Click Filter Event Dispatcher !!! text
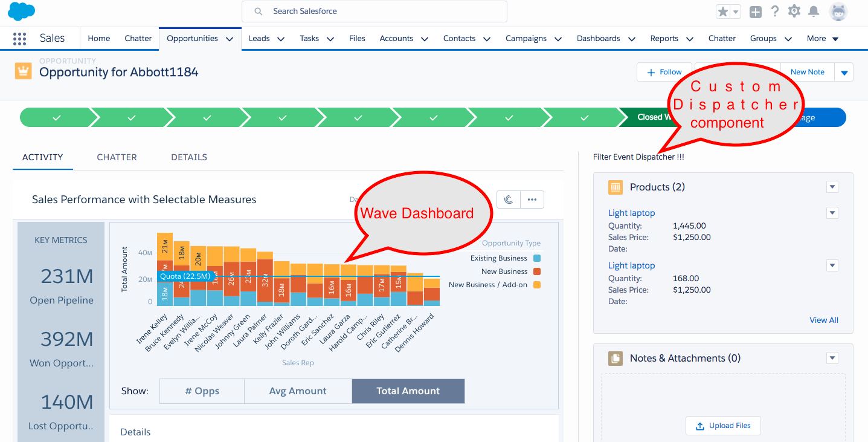This screenshot has width=868, height=442. pyautogui.click(x=638, y=157)
